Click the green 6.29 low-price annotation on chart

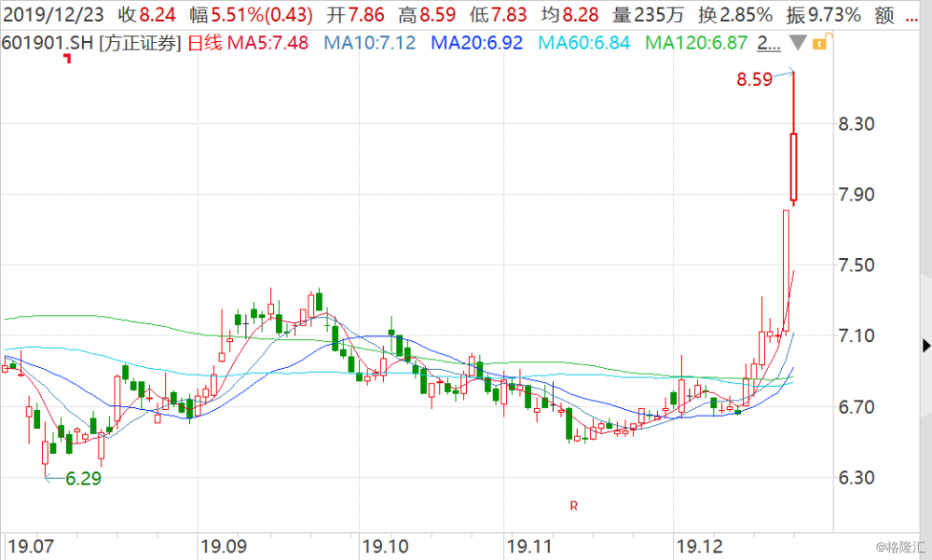point(83,479)
